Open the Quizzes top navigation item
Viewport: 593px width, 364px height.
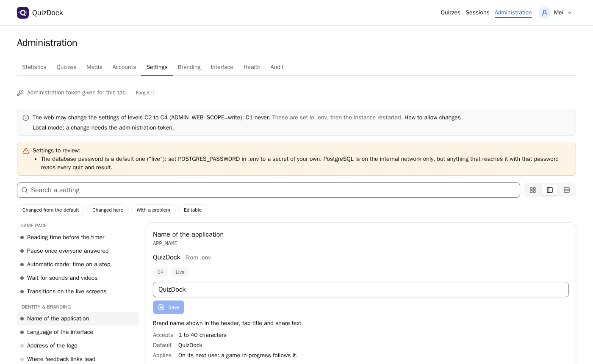coord(451,13)
